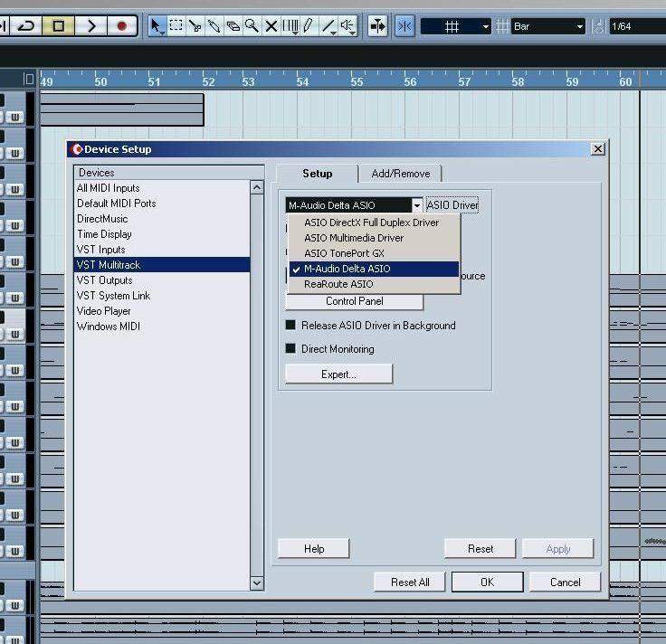Click the Record button in transport
The width and height of the screenshot is (666, 644).
tap(121, 26)
